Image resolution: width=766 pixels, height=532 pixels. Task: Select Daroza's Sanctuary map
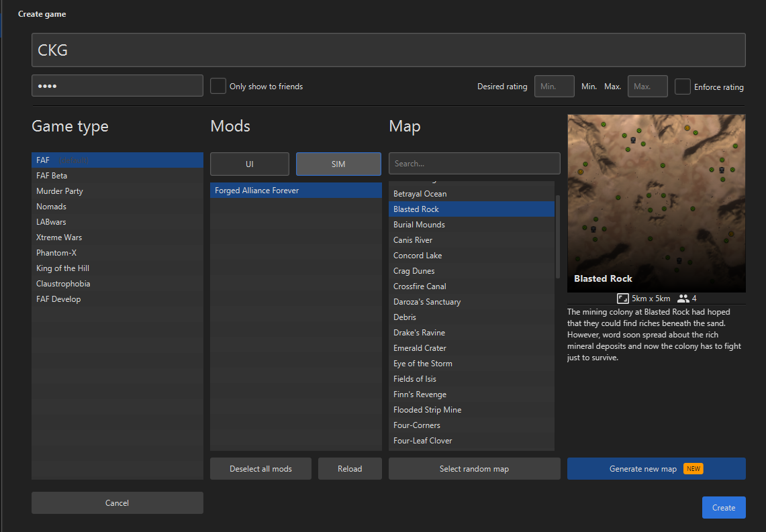(x=471, y=302)
